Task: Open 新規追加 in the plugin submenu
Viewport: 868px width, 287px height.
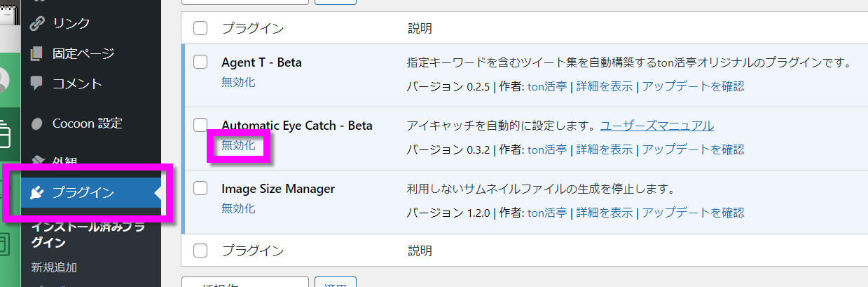Action: pyautogui.click(x=54, y=267)
